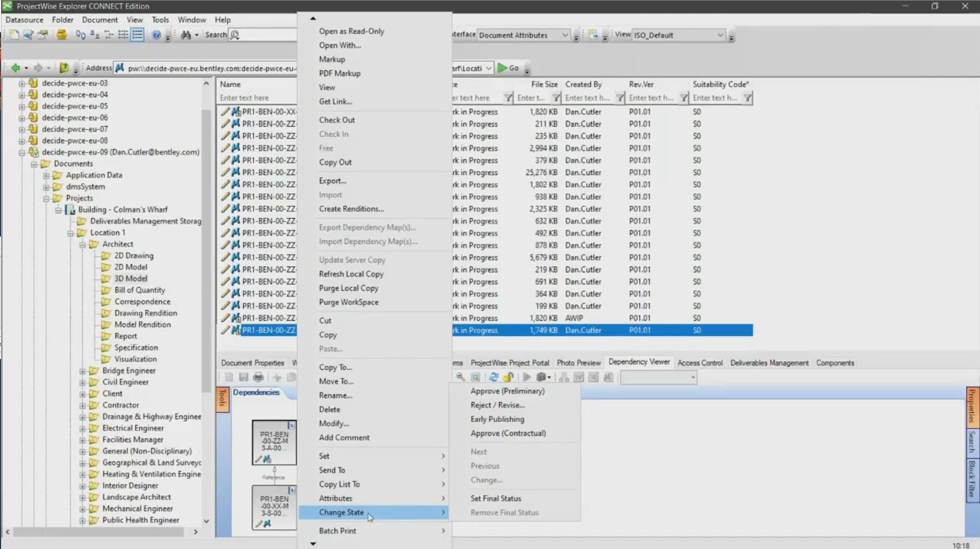
Task: Click the green Back arrow
Action: (x=15, y=68)
